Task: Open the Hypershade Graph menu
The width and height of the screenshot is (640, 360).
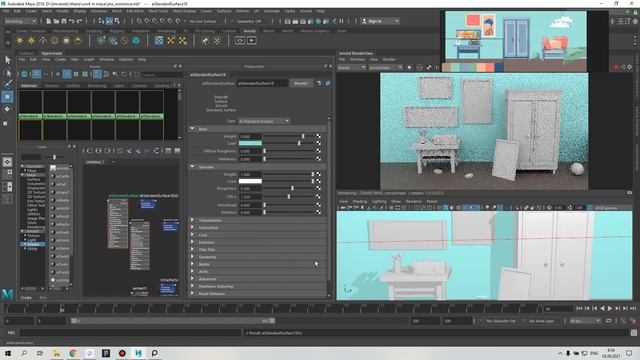Action: (89, 60)
